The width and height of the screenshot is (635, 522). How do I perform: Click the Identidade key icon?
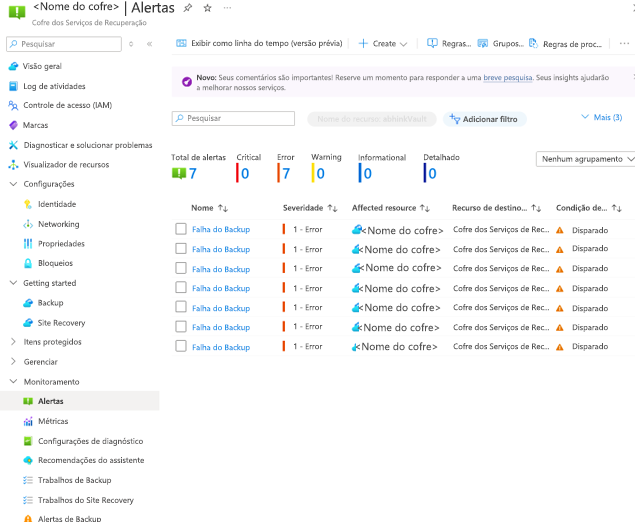pyautogui.click(x=28, y=204)
